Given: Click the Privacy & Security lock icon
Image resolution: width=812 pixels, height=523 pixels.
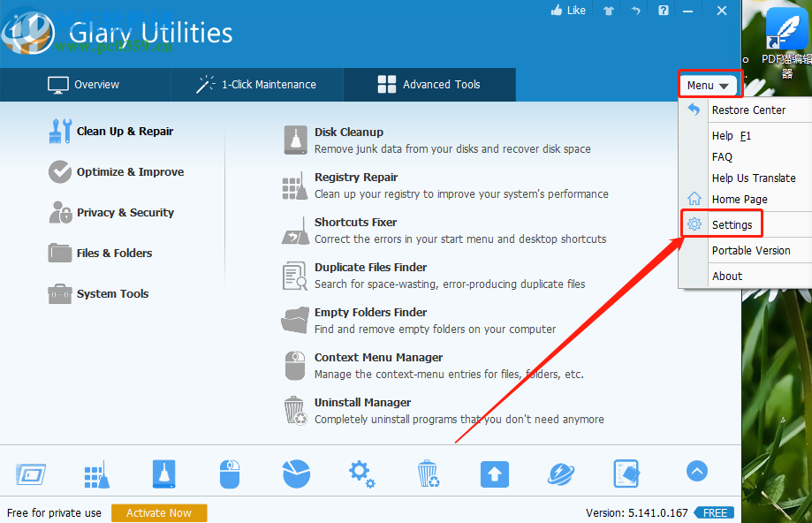Looking at the screenshot, I should [60, 212].
